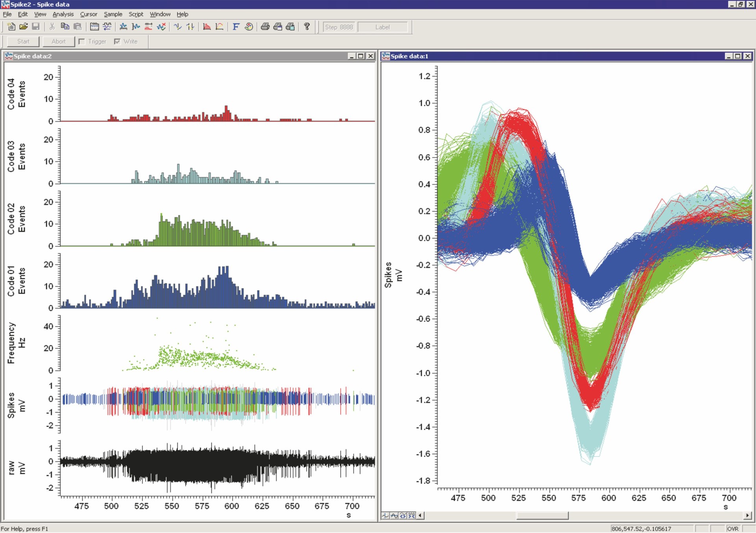Image resolution: width=756 pixels, height=533 pixels.
Task: Click the histogram analysis toolbar icon
Action: 208,27
